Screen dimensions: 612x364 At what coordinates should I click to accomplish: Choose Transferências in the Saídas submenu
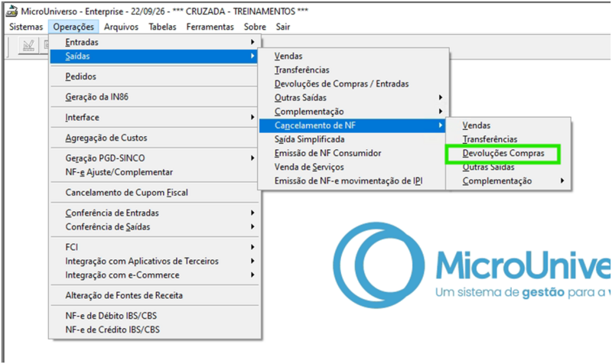pos(353,70)
